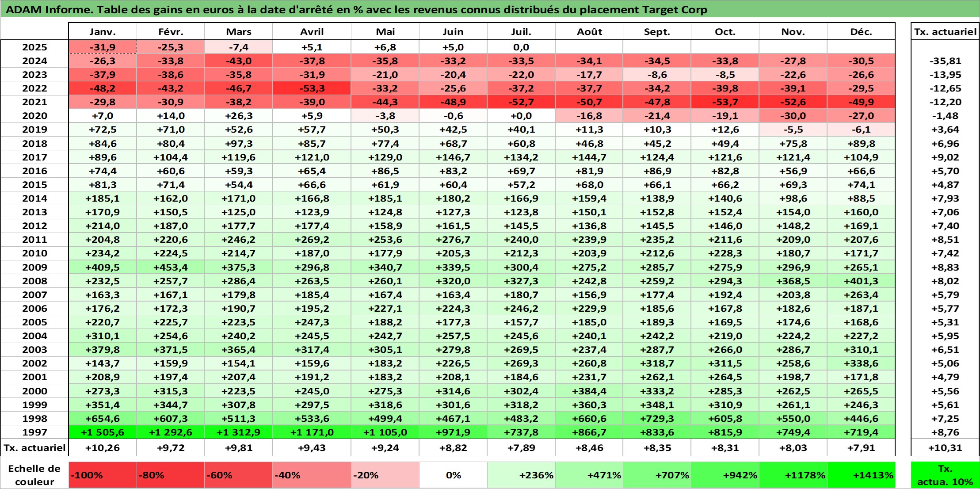Click the cell with value +1 505,6
980x489 pixels.
[103, 432]
